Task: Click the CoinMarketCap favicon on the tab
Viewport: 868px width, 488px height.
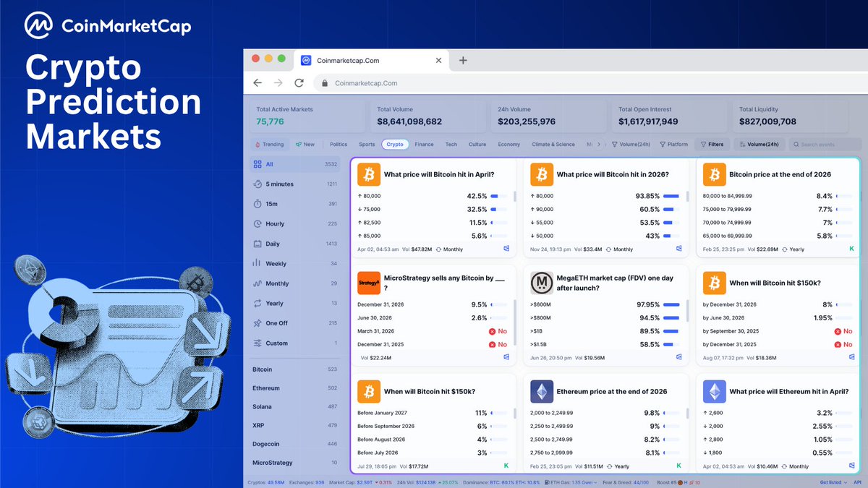Action: [x=306, y=61]
